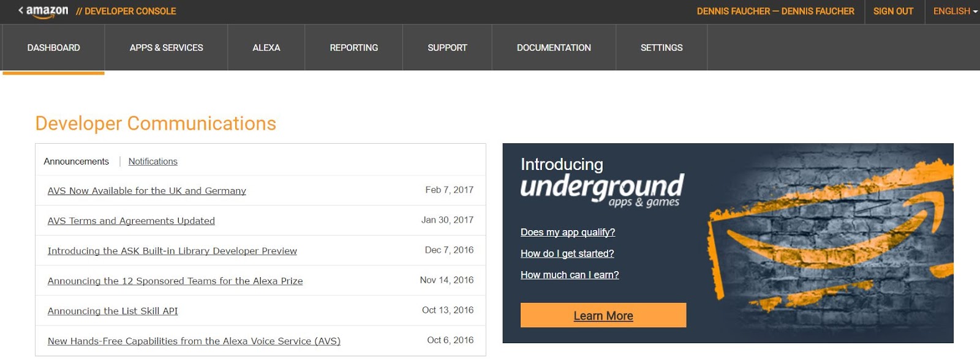Open the ASK Built-in Library Developer Preview
980x364 pixels.
[172, 251]
